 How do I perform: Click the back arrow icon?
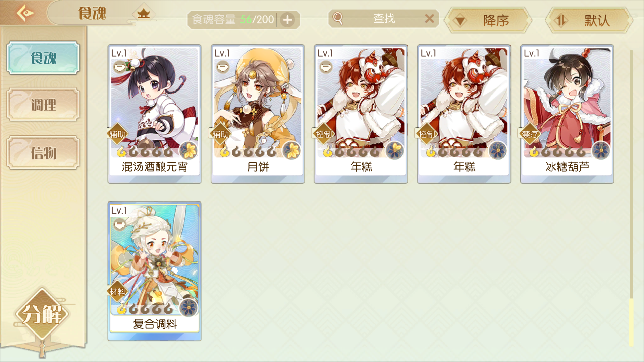coord(25,13)
